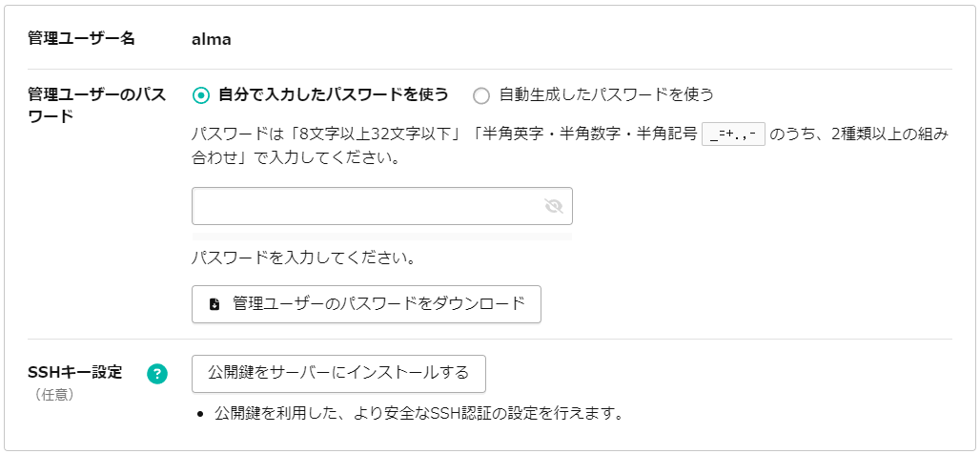Image resolution: width=980 pixels, height=454 pixels.
Task: Toggle password visibility with the crossed-eye icon
Action: pos(554,206)
